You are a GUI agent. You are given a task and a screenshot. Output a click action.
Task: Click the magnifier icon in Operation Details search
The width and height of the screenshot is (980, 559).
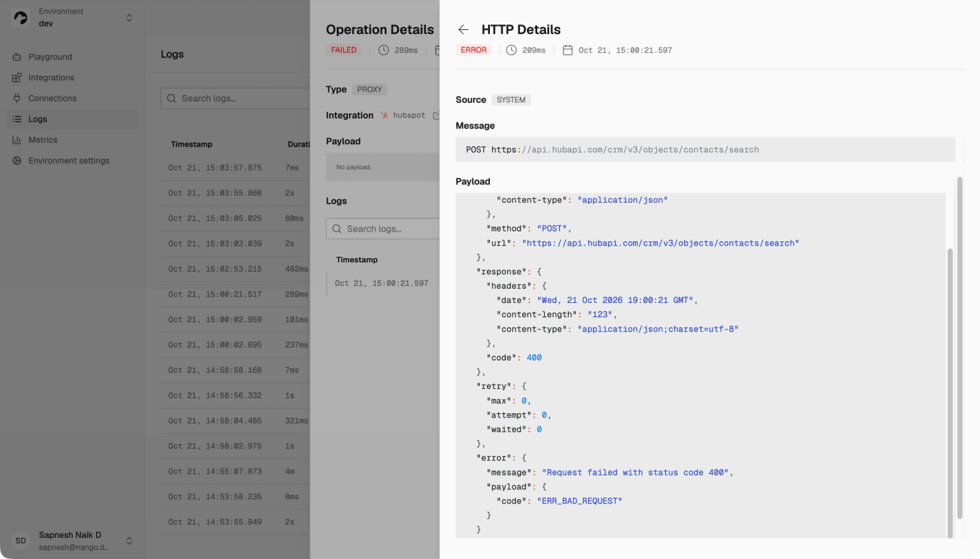(x=337, y=229)
